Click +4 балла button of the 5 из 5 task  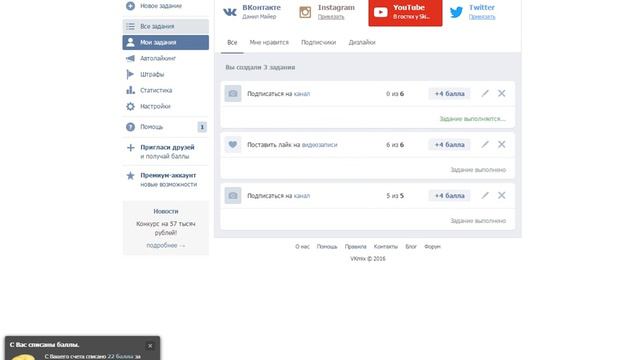click(x=449, y=196)
